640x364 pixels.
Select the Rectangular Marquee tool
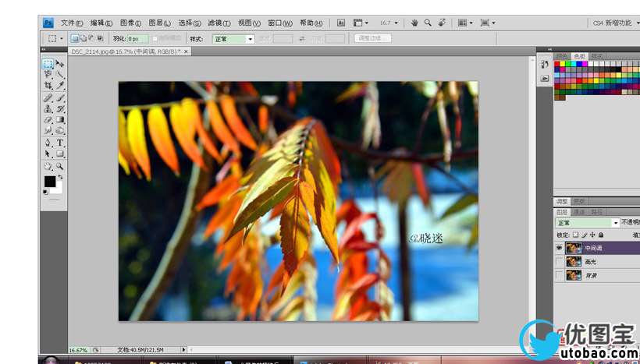48,64
